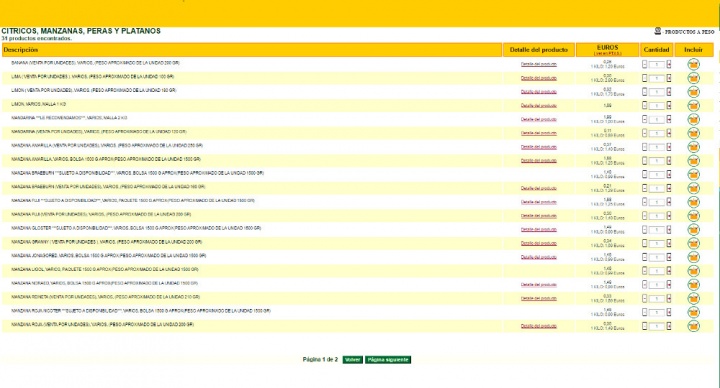Increase quantity for MANZANA BRAEBURN bolsa
The width and height of the screenshot is (720, 388).
[669, 174]
